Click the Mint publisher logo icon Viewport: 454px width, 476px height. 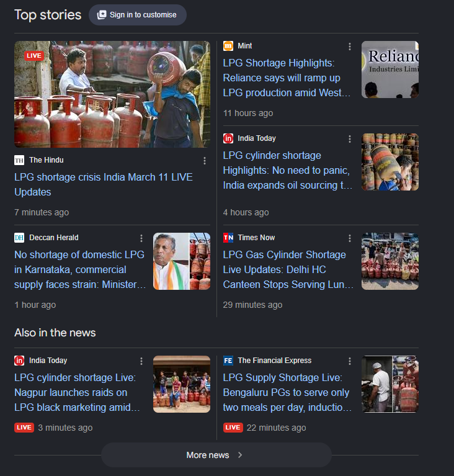click(x=228, y=46)
